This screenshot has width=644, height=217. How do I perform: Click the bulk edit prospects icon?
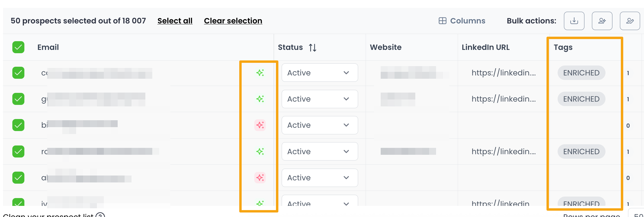click(630, 21)
